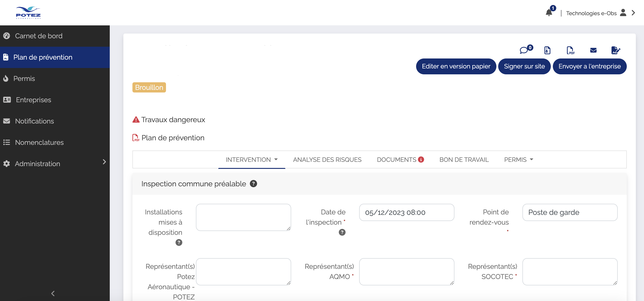This screenshot has height=301, width=644.
Task: Click the comment/message bubble icon
Action: click(525, 50)
